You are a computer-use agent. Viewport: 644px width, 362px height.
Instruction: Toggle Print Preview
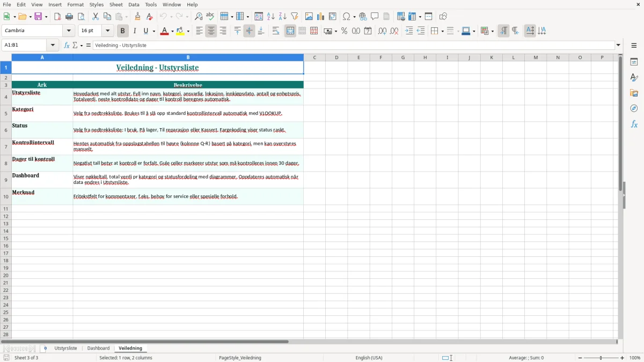point(81,17)
